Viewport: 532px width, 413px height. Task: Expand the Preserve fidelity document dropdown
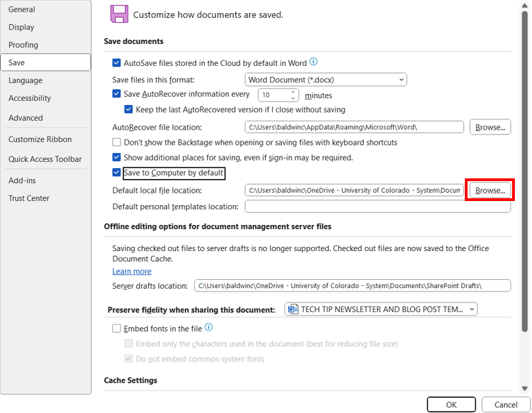click(x=380, y=309)
